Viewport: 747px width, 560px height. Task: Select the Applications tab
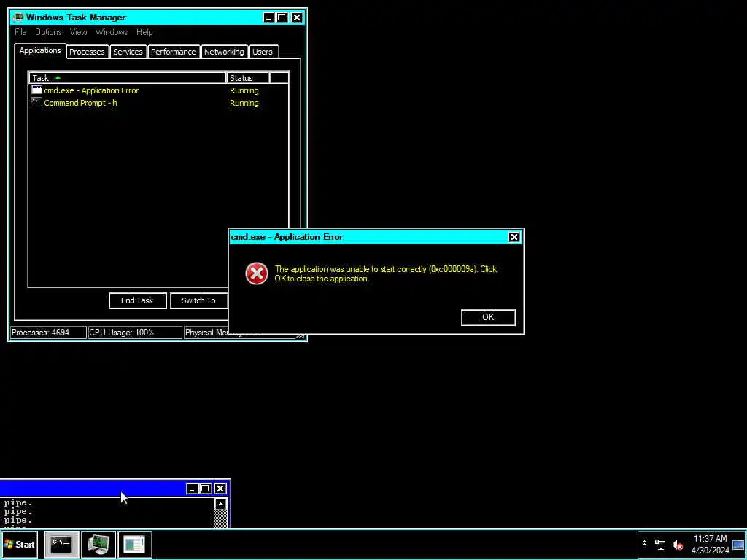tap(40, 50)
